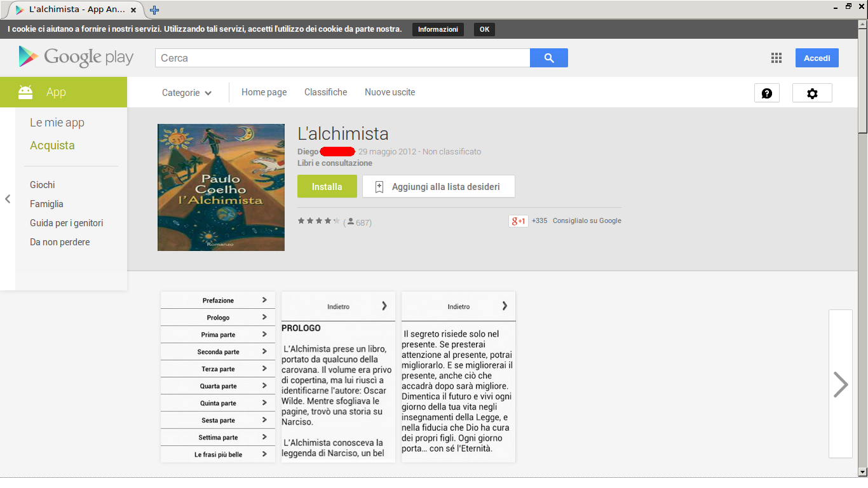Minimize the browser window
Screen dimensions: 868x488
pyautogui.click(x=835, y=6)
